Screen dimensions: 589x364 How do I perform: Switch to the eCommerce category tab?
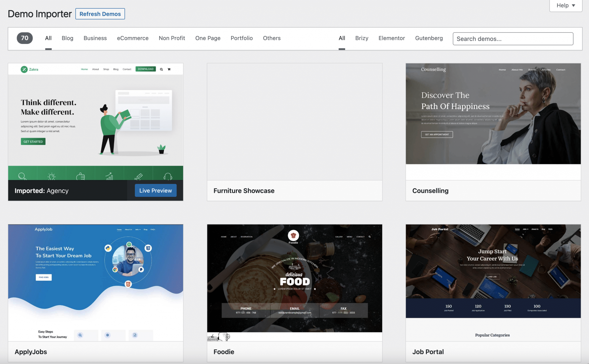pos(133,38)
